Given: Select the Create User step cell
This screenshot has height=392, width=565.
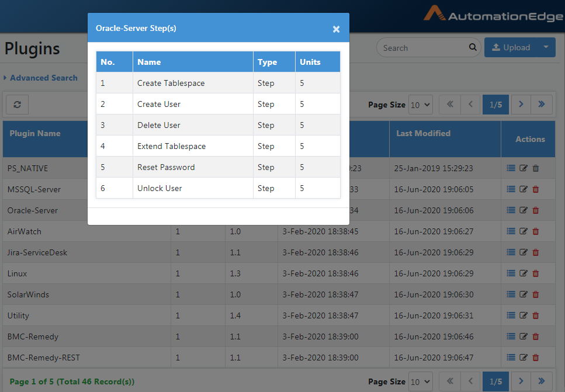Looking at the screenshot, I should [193, 104].
